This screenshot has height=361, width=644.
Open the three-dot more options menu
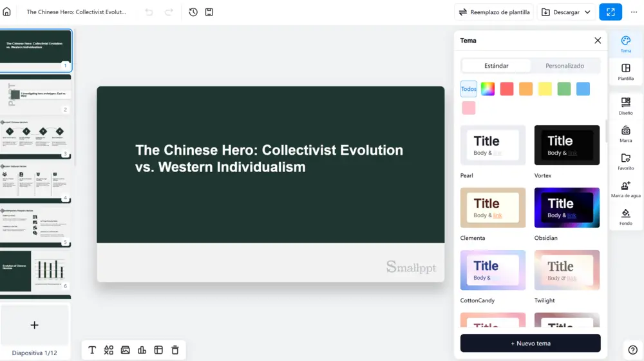click(x=634, y=12)
